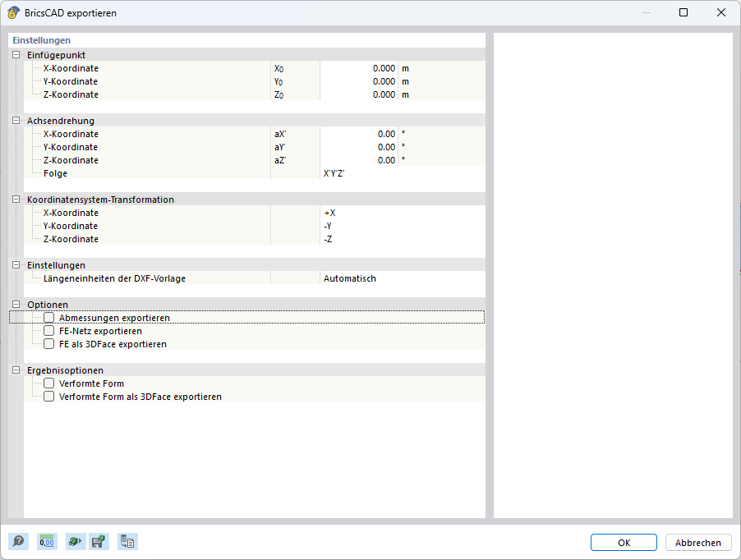Enable Abmessungen exportieren
The image size is (741, 560).
(48, 318)
